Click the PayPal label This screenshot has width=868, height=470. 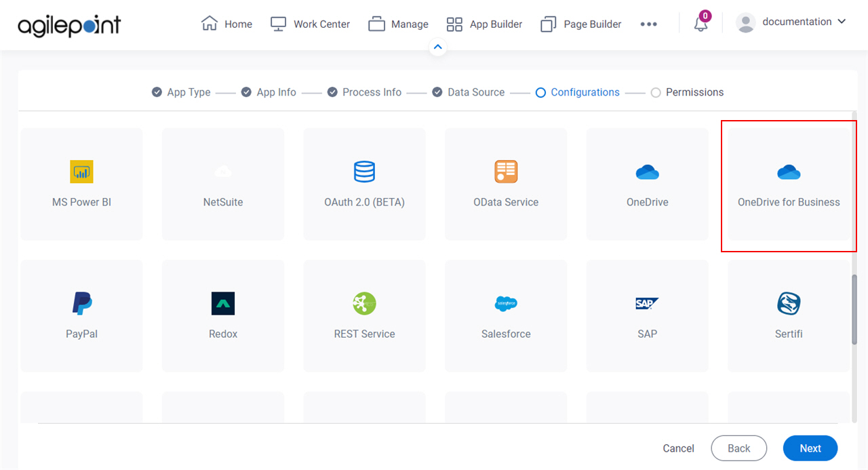pos(81,334)
